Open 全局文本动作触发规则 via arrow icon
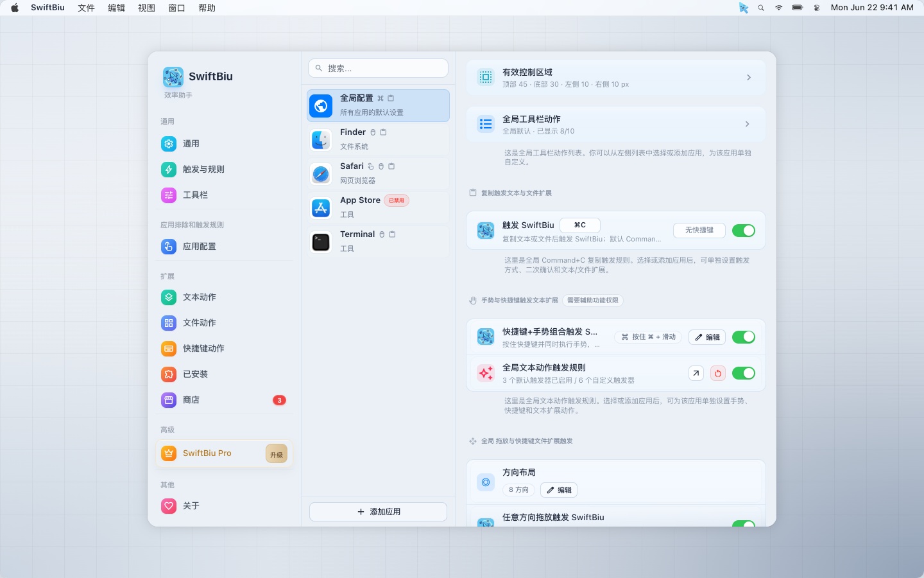 [x=696, y=373]
